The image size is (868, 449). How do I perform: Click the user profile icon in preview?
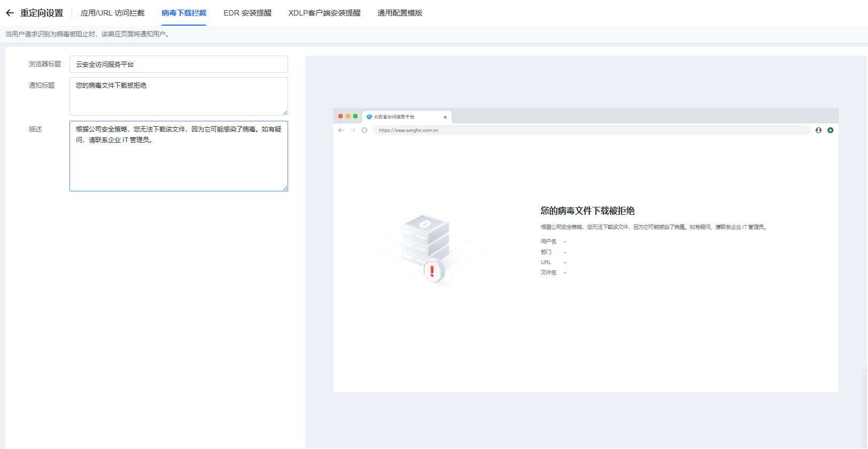(818, 130)
